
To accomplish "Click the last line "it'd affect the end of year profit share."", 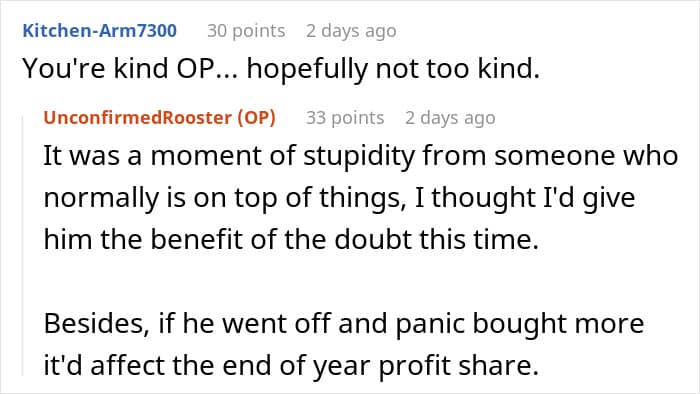I will coord(291,365).
